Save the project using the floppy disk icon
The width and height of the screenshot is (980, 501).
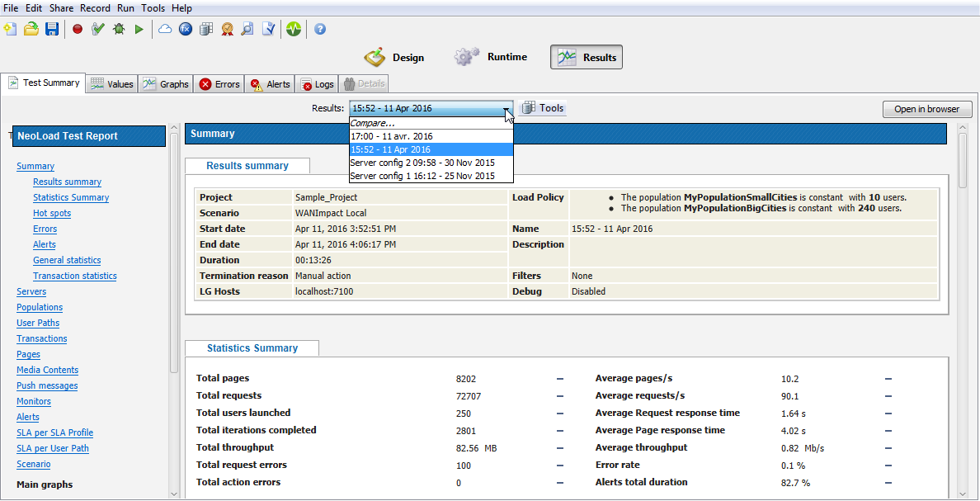click(51, 29)
